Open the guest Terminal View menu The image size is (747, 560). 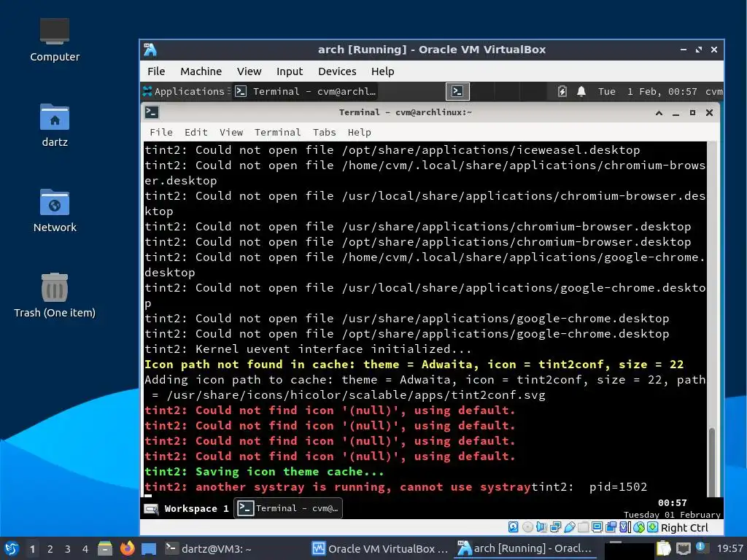click(231, 133)
